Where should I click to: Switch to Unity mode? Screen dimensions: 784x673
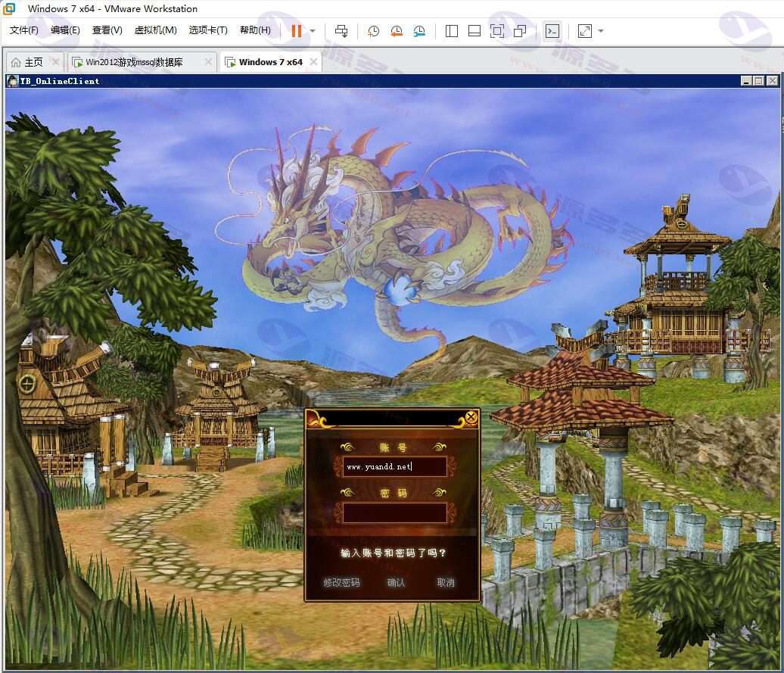520,31
